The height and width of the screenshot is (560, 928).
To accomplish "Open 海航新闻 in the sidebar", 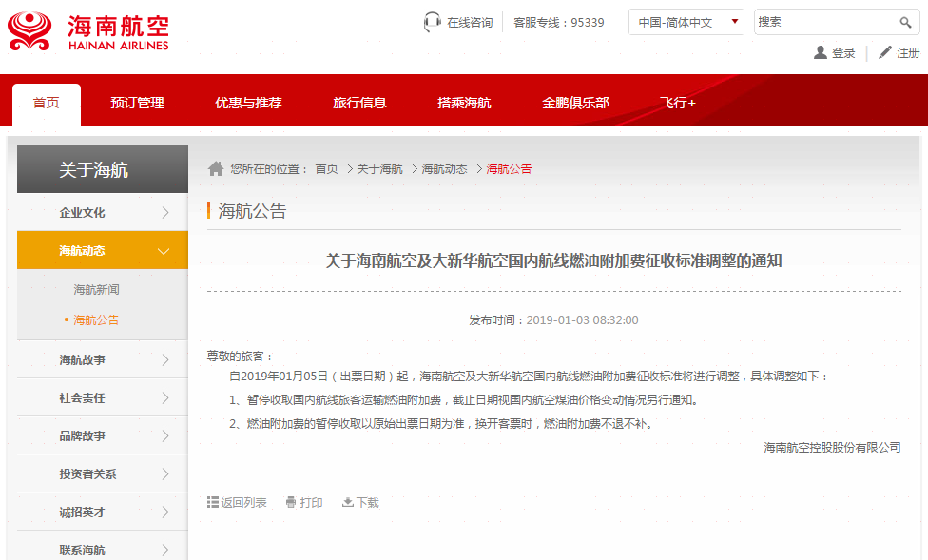I will click(x=96, y=289).
